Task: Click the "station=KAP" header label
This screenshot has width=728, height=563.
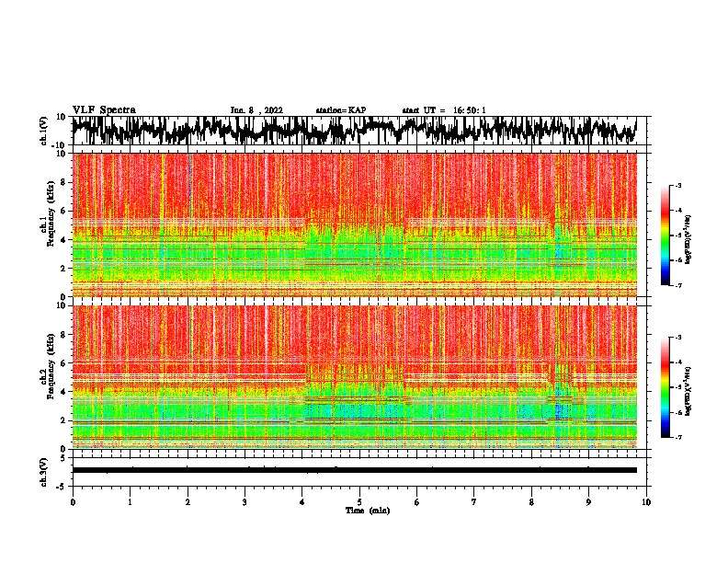Action: pyautogui.click(x=341, y=110)
